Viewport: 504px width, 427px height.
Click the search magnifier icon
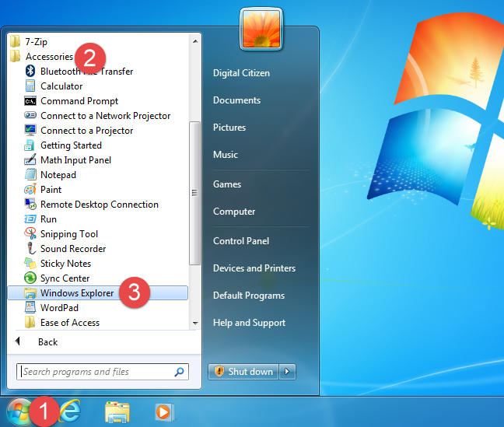click(179, 372)
